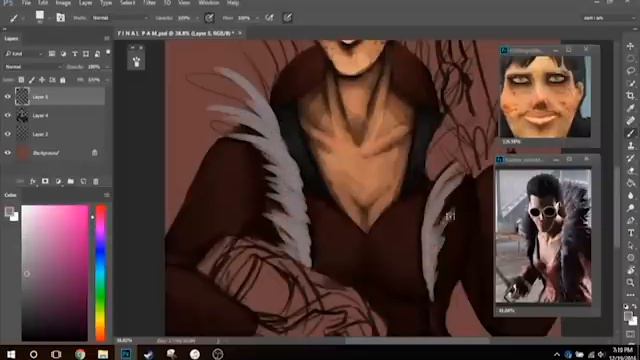
Task: Create a new layer
Action: pos(83,181)
